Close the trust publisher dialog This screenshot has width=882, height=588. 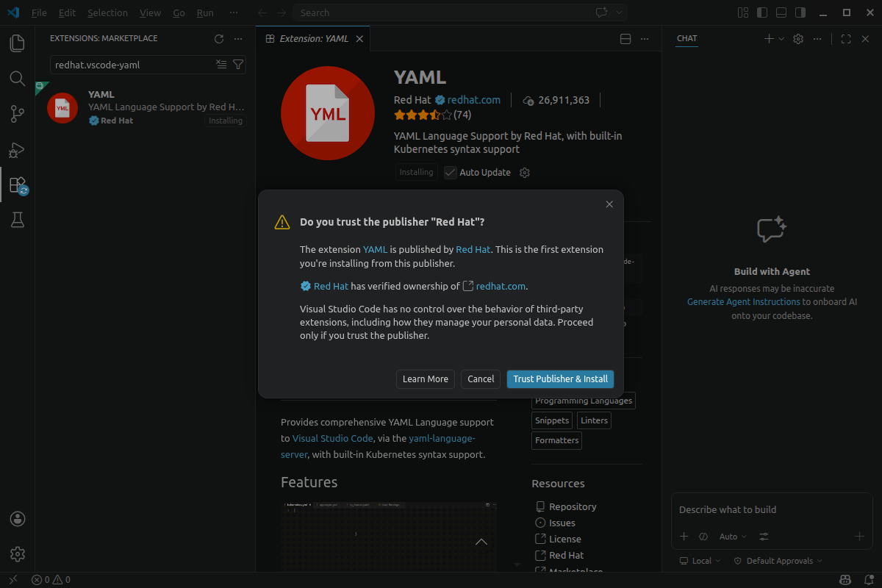point(609,204)
